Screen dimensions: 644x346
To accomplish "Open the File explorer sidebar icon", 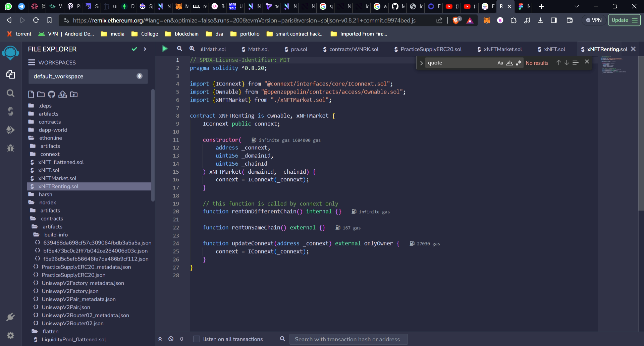I will [x=10, y=74].
